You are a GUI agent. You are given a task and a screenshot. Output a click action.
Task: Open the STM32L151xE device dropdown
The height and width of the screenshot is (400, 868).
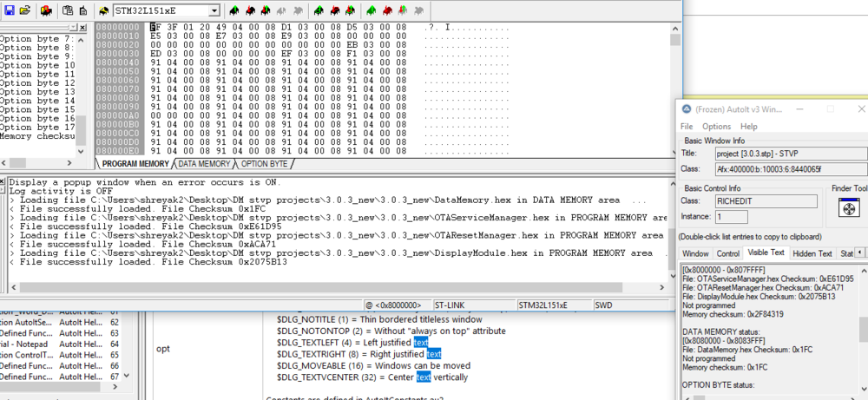pos(214,10)
